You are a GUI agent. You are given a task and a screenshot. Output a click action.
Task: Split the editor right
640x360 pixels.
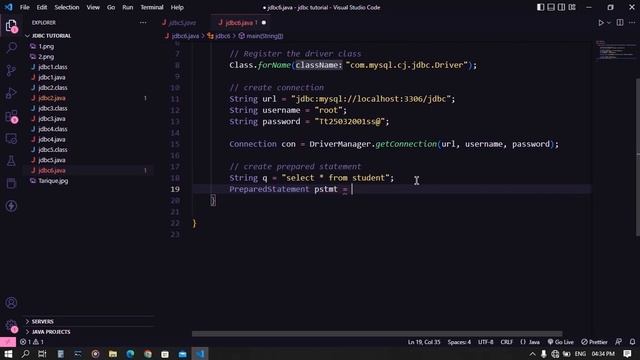click(620, 23)
